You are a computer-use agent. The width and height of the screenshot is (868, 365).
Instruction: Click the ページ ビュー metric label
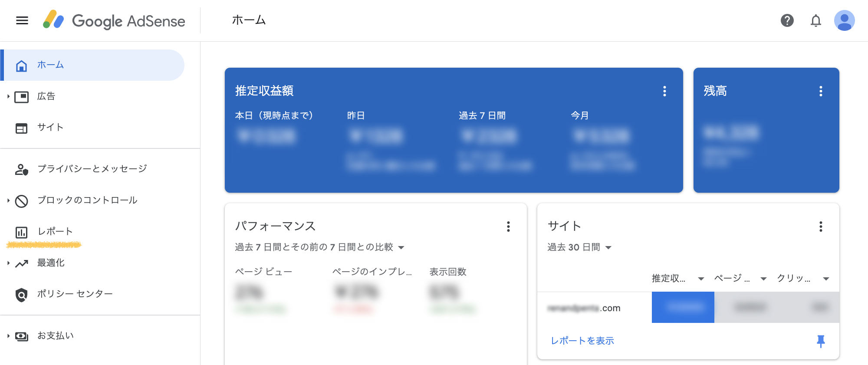[263, 272]
